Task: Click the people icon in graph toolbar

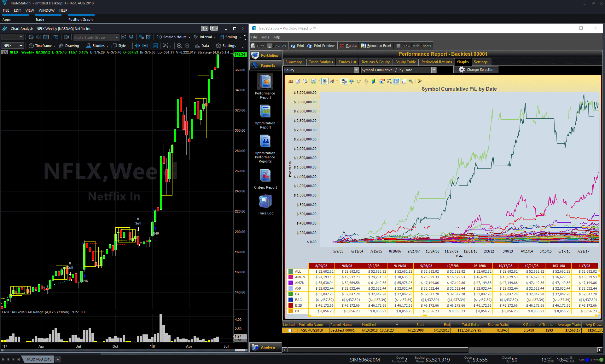Action: click(x=291, y=81)
